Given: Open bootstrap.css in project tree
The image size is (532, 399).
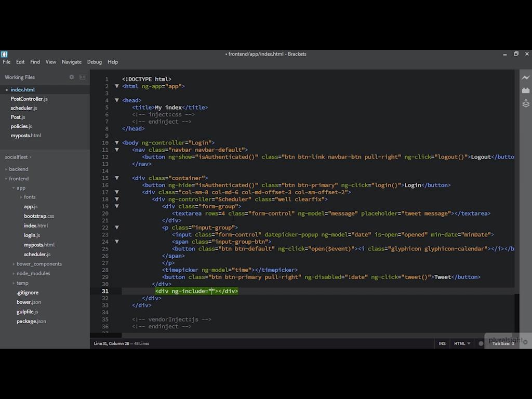Looking at the screenshot, I should (39, 216).
